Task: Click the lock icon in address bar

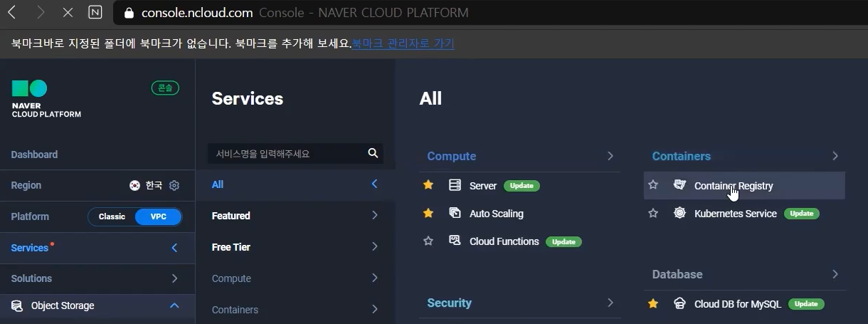Action: tap(129, 13)
